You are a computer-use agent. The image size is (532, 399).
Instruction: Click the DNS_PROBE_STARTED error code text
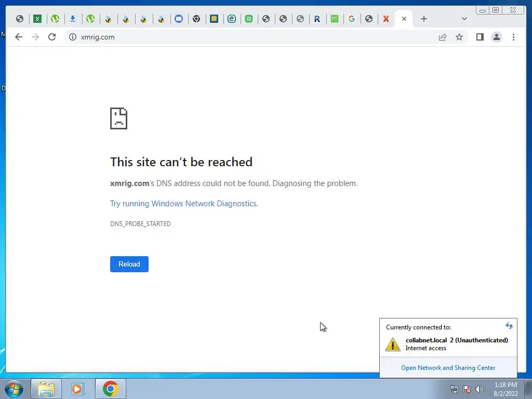pos(140,223)
